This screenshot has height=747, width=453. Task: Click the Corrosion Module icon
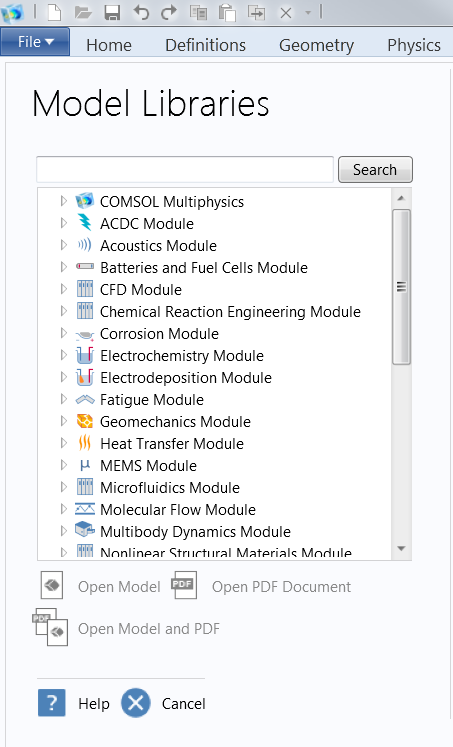[85, 335]
